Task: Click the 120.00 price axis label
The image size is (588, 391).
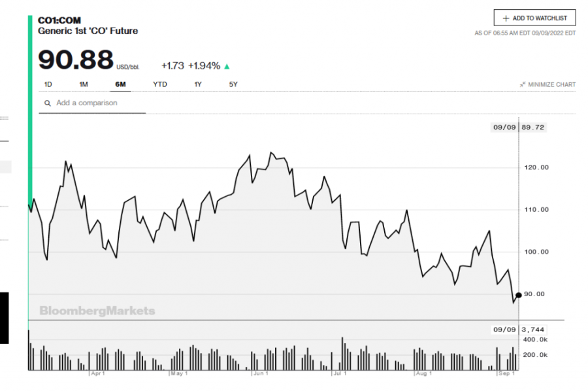Action: point(535,167)
